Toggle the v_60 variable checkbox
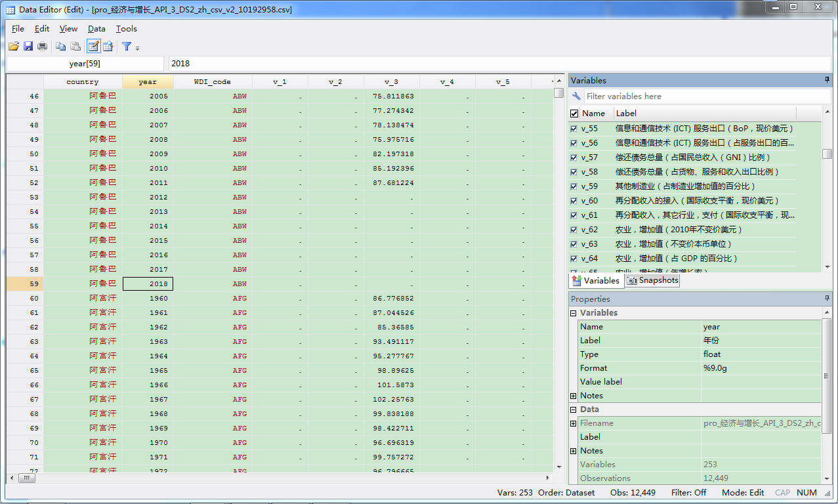The width and height of the screenshot is (838, 504). [x=574, y=201]
